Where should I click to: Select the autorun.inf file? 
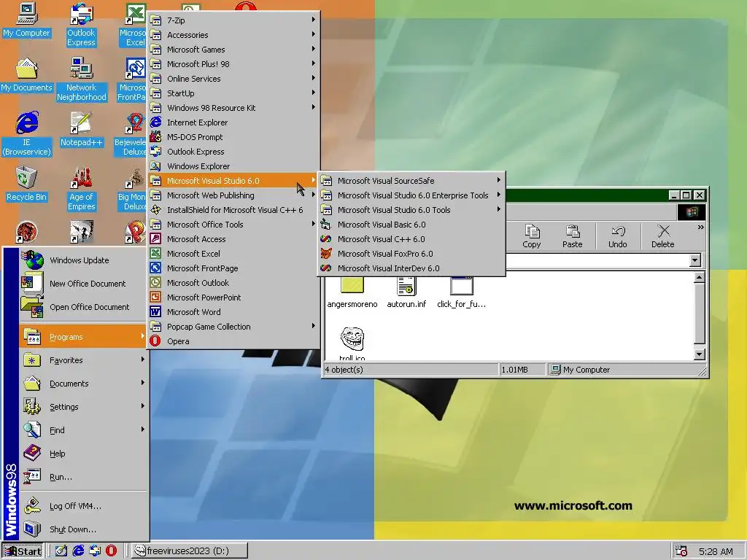click(x=406, y=292)
